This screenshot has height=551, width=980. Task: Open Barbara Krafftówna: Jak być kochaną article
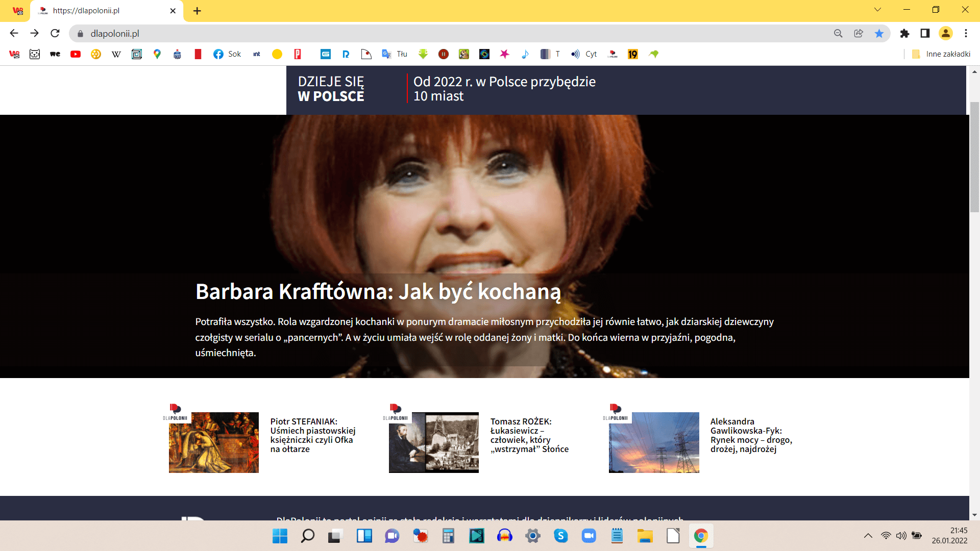(x=378, y=292)
